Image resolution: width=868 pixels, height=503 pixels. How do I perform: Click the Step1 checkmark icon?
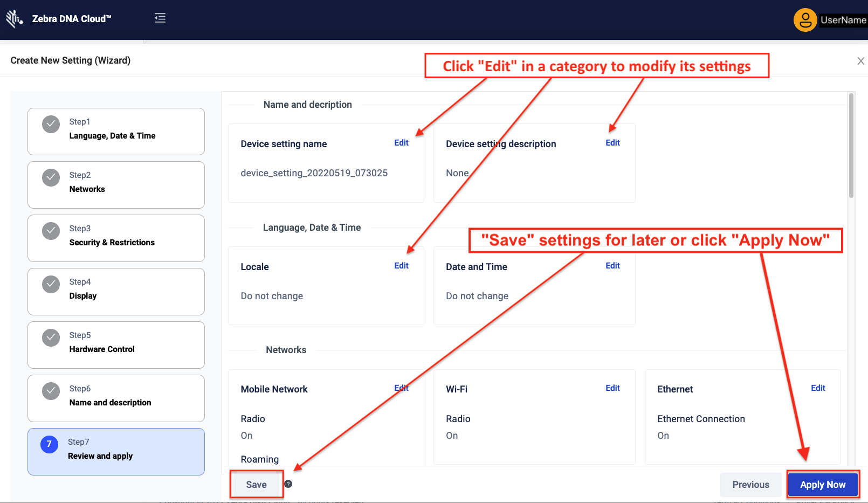pyautogui.click(x=51, y=124)
